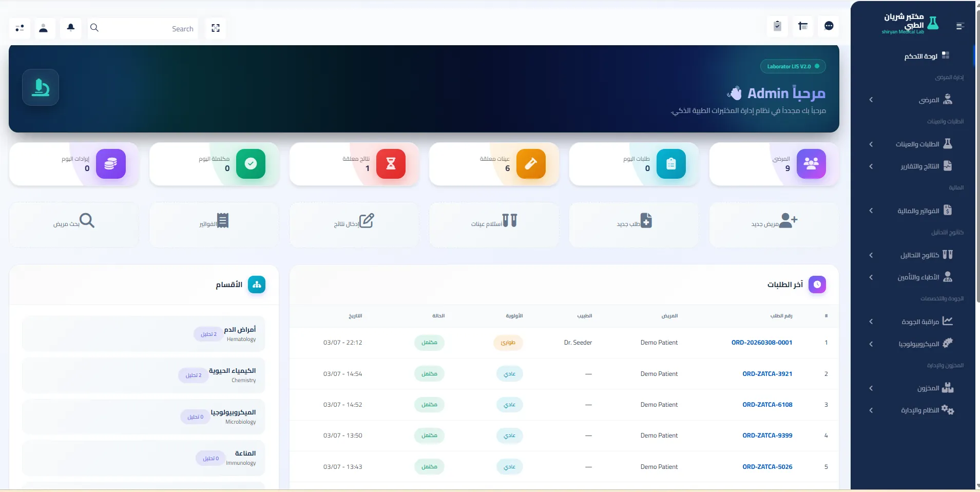Click the clipboard tasks icon in header
This screenshot has width=980, height=492.
777,26
